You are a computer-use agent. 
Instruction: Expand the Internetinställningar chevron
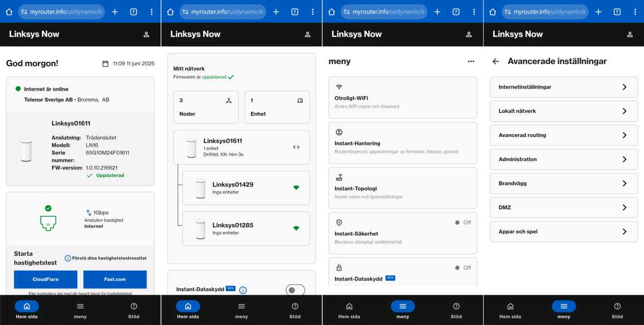click(624, 87)
